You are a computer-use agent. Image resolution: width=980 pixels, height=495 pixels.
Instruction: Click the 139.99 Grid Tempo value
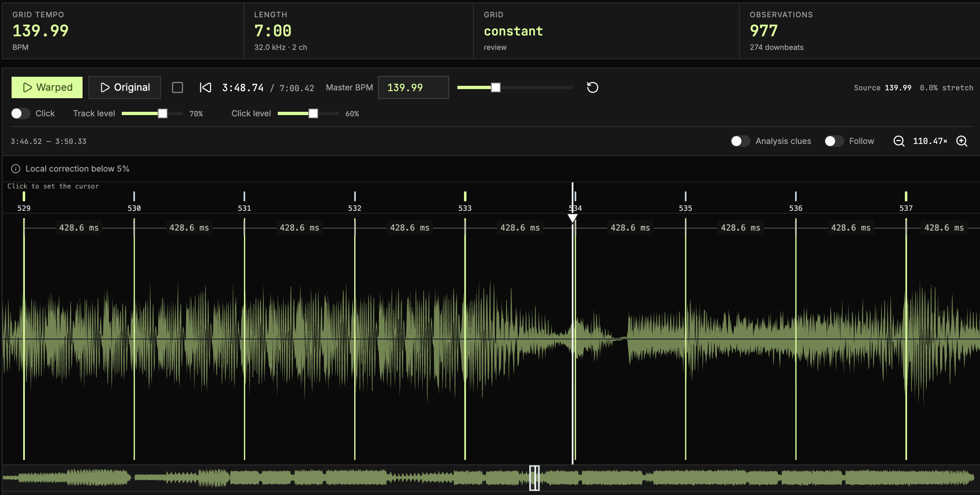click(x=40, y=31)
